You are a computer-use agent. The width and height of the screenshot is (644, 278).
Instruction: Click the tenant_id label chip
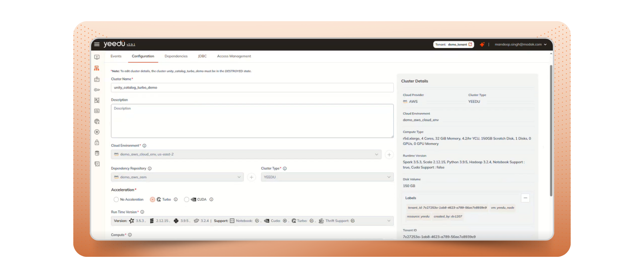pos(447,208)
